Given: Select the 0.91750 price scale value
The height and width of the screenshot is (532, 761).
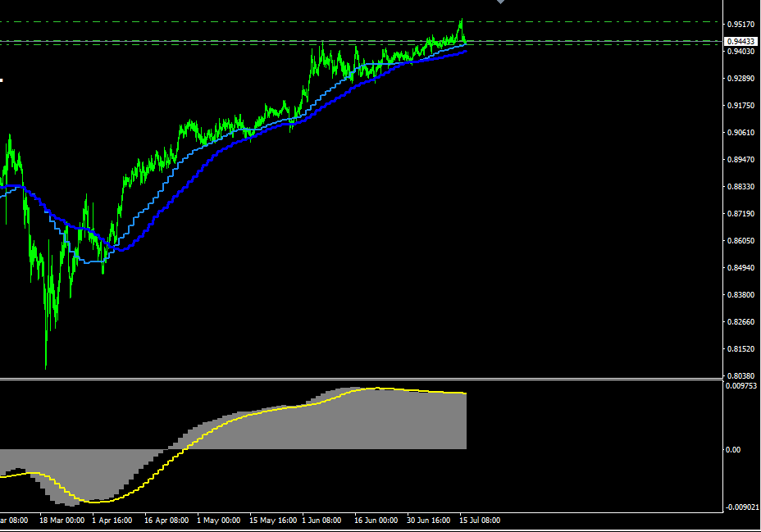Looking at the screenshot, I should click(x=740, y=106).
